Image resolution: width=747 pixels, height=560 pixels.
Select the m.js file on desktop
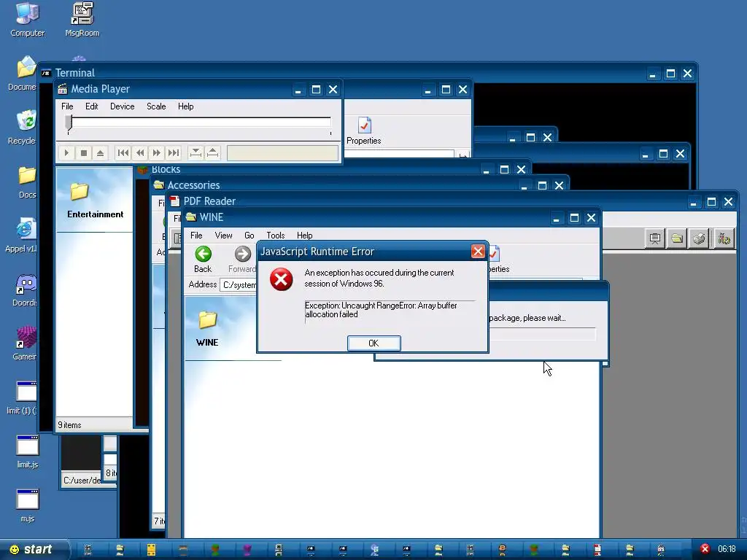(27, 506)
